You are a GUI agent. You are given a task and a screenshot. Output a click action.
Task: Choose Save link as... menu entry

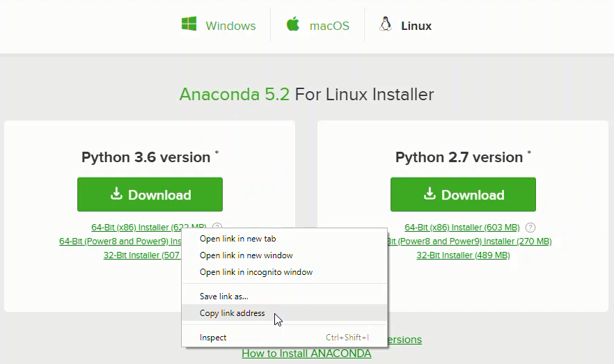click(284, 296)
